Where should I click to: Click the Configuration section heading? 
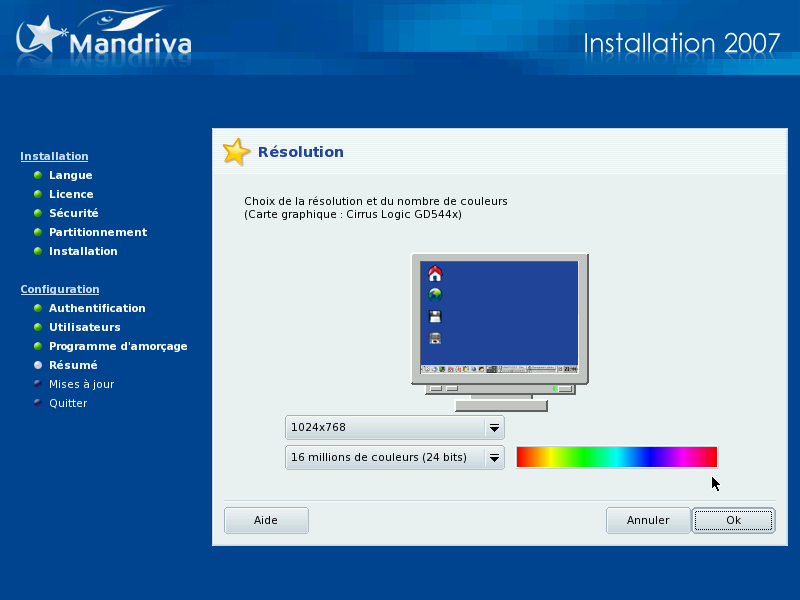pyautogui.click(x=60, y=289)
